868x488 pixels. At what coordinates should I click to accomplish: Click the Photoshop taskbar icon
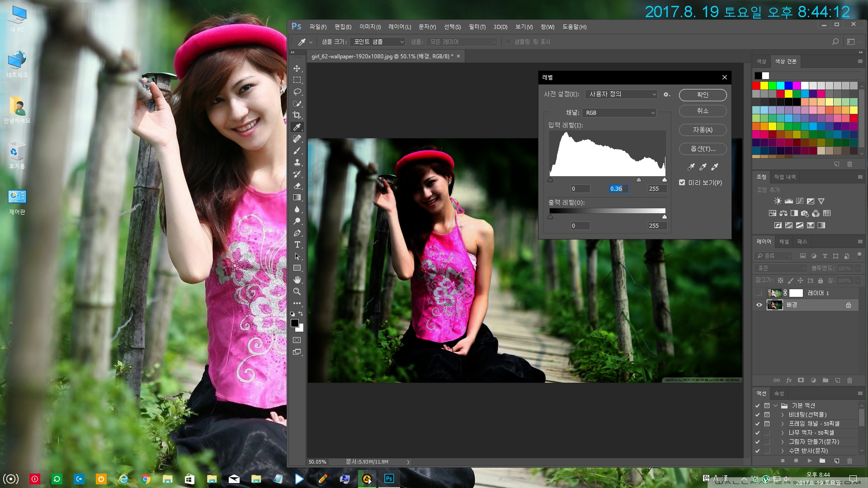389,479
